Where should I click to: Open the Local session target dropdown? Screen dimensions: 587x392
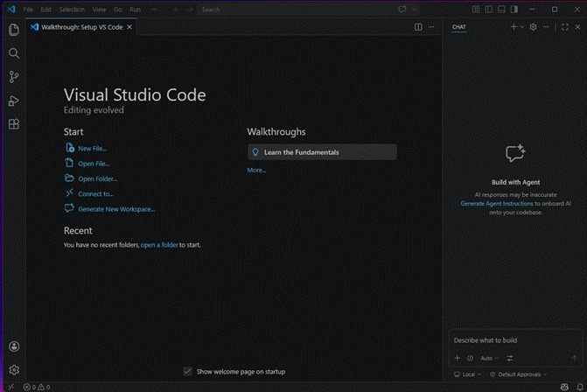coord(467,374)
